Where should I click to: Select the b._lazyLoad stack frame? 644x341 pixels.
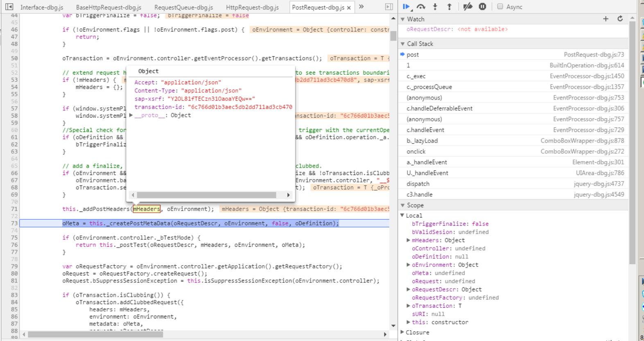(513, 141)
